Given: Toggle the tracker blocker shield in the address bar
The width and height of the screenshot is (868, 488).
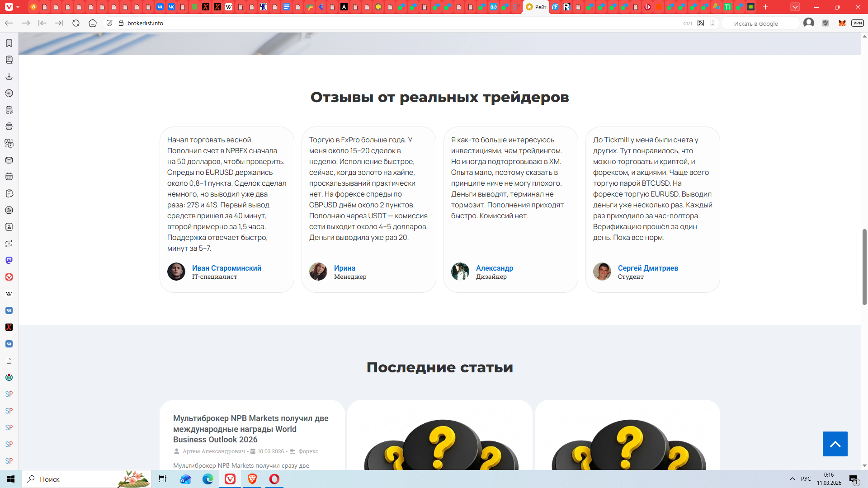Looking at the screenshot, I should [109, 23].
